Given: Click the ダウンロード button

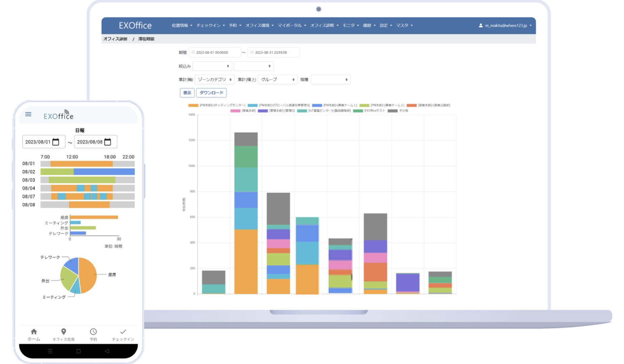Looking at the screenshot, I should click(x=211, y=93).
